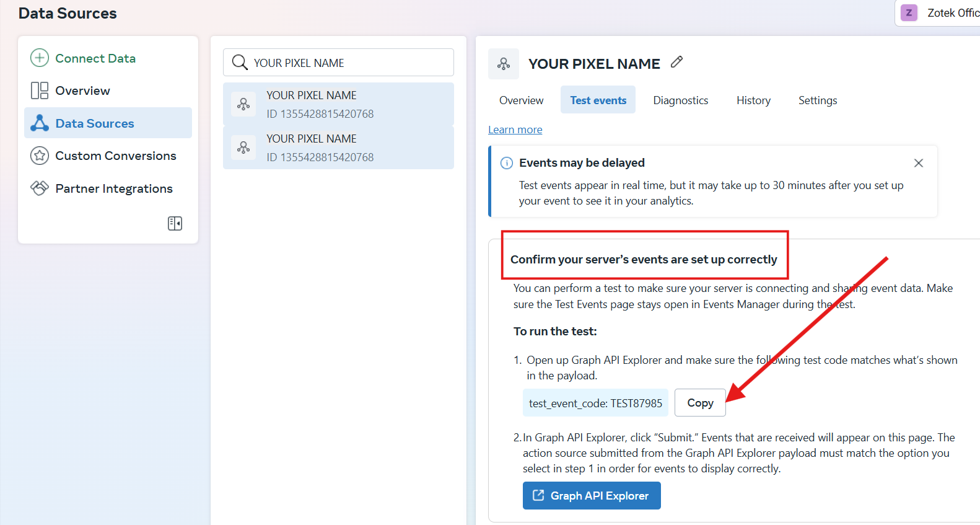This screenshot has width=980, height=525.
Task: Go to the History tab
Action: point(753,100)
